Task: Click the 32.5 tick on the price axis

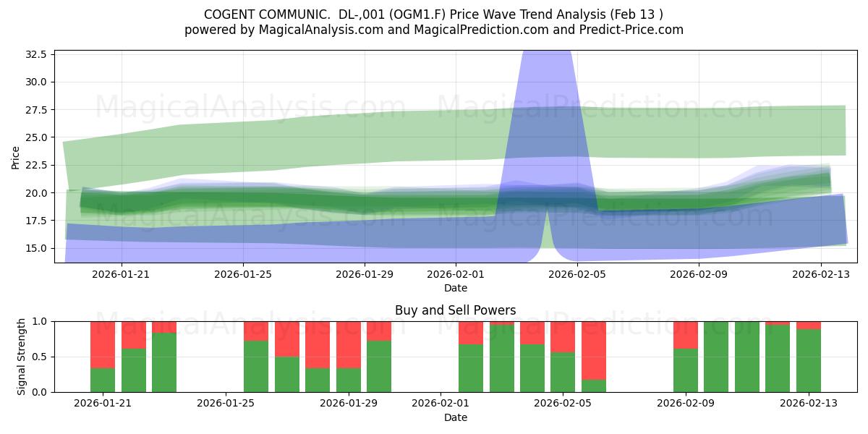Action: pyautogui.click(x=35, y=54)
